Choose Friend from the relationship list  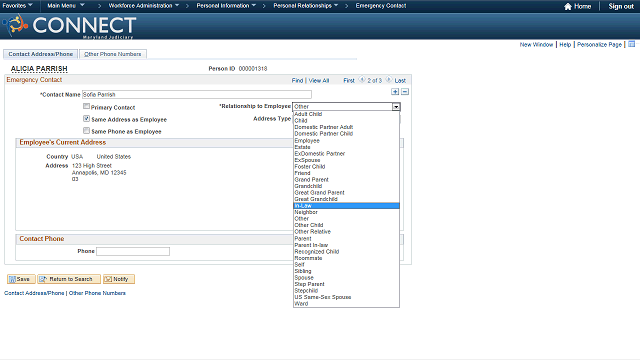click(346, 173)
